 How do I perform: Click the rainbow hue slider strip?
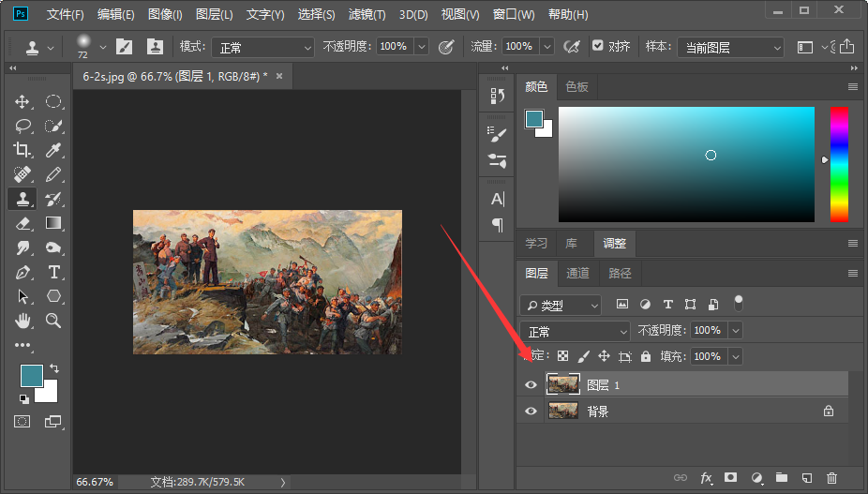[839, 164]
